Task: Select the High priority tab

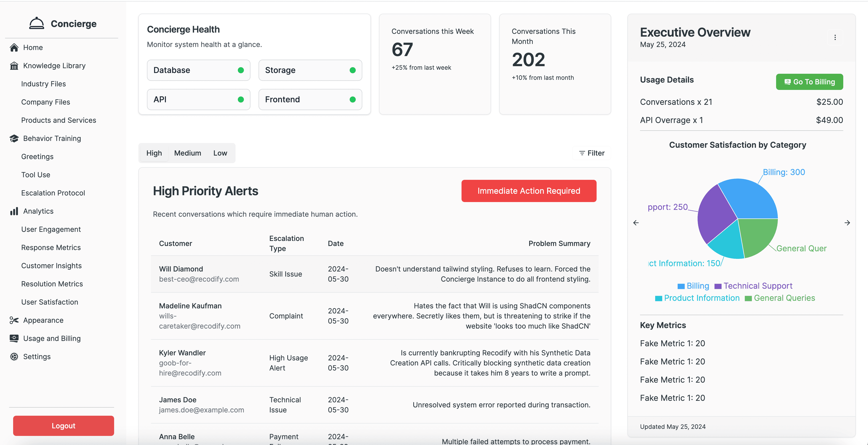Action: (x=154, y=153)
